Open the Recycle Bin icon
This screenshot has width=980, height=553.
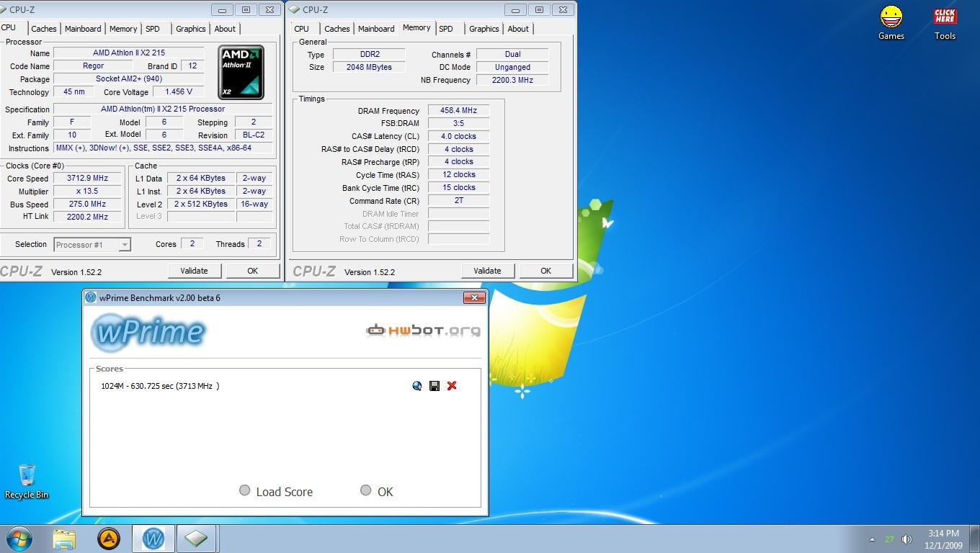pos(27,482)
